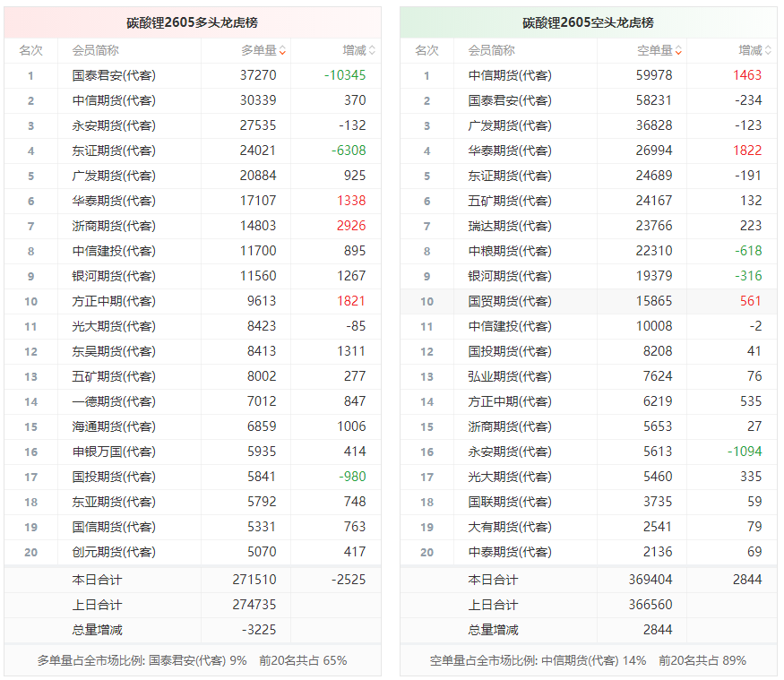Click 本日合计 label in the short table
This screenshot has height=680, width=784.
tap(493, 580)
